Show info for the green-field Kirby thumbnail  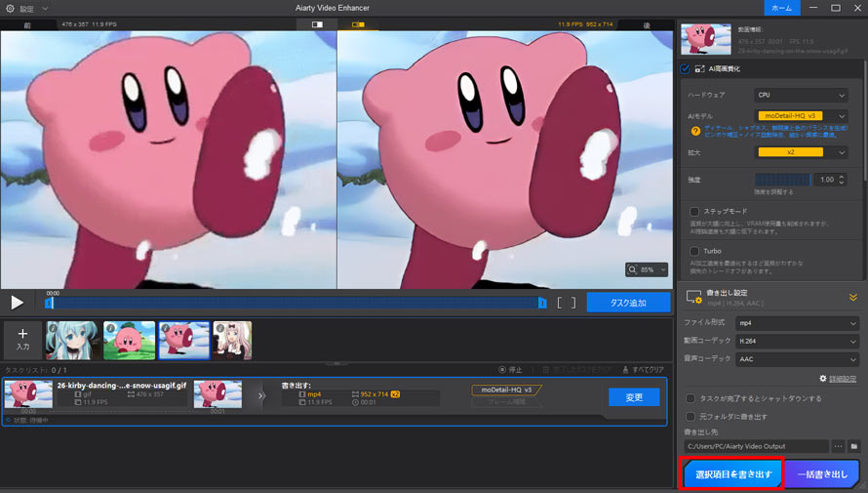pos(110,328)
